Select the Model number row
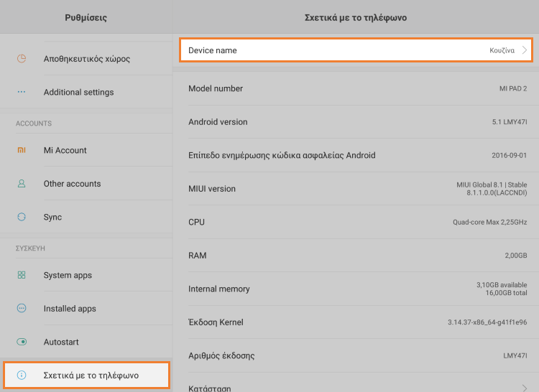This screenshot has height=392, width=539. (x=357, y=88)
